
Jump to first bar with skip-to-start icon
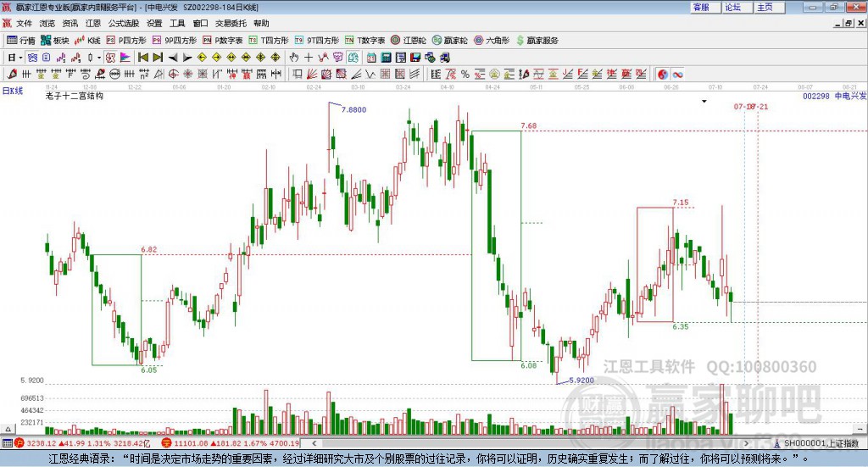[143, 58]
